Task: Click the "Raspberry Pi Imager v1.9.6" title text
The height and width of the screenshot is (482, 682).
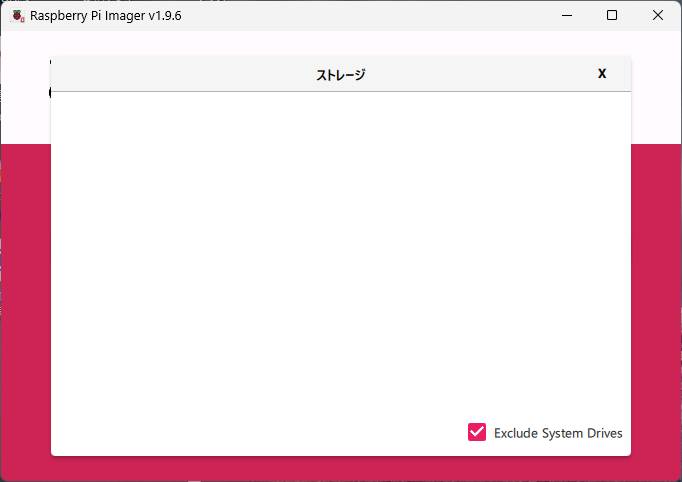Action: pyautogui.click(x=106, y=16)
